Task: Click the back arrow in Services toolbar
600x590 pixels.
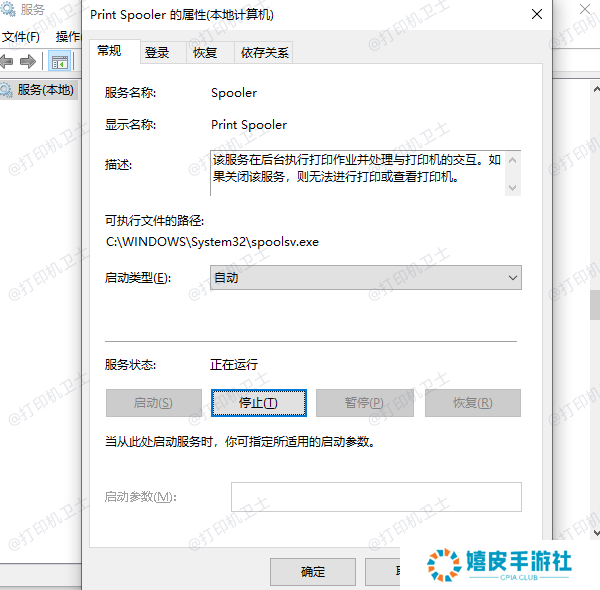Action: [x=7, y=62]
